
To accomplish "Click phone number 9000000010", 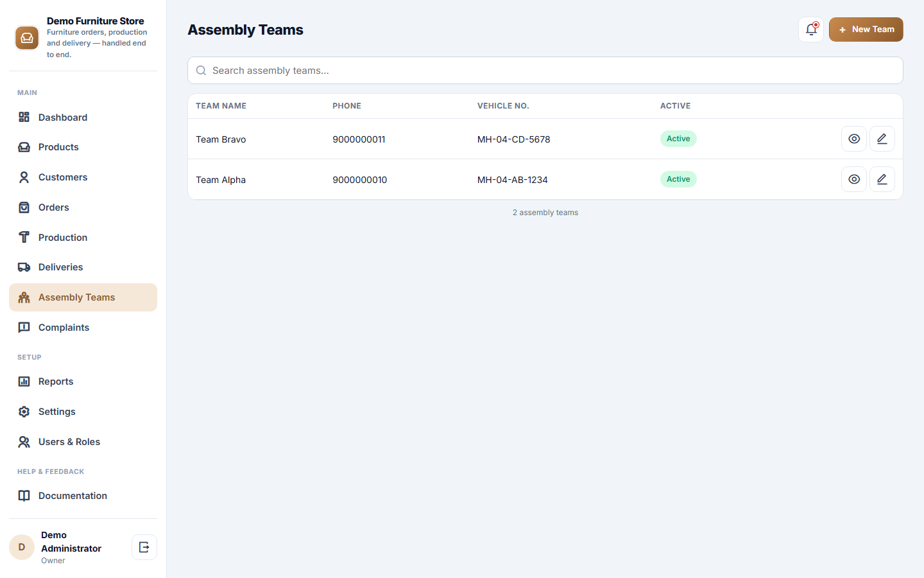I will (x=359, y=180).
